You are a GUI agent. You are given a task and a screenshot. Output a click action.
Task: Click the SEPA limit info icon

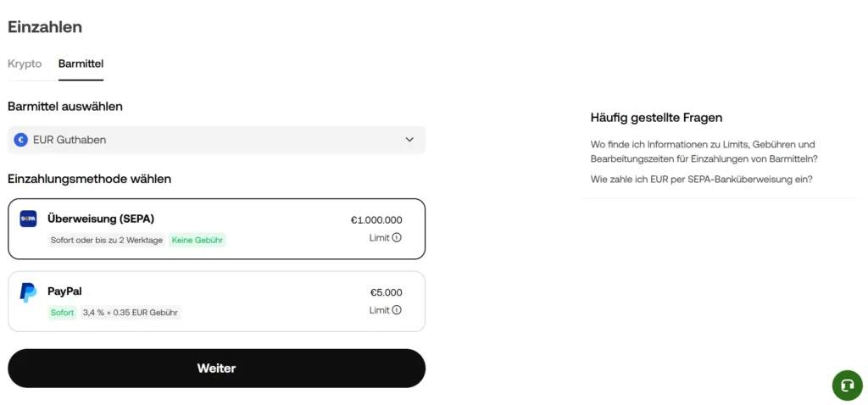pos(397,238)
